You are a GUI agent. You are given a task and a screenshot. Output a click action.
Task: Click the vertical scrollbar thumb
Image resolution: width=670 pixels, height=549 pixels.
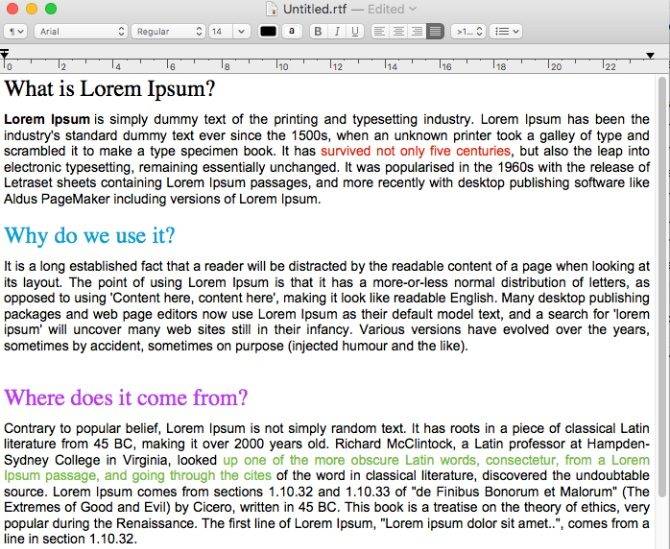(x=662, y=287)
